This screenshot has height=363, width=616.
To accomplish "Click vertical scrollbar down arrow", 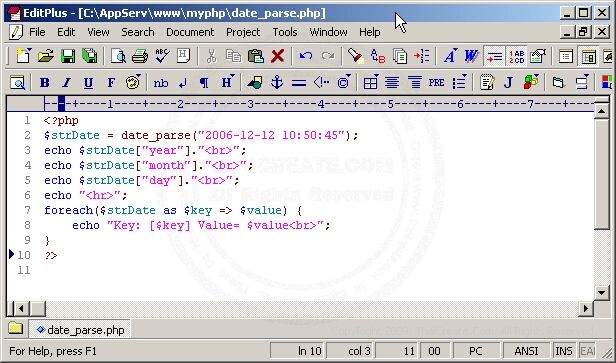I will pos(601,292).
